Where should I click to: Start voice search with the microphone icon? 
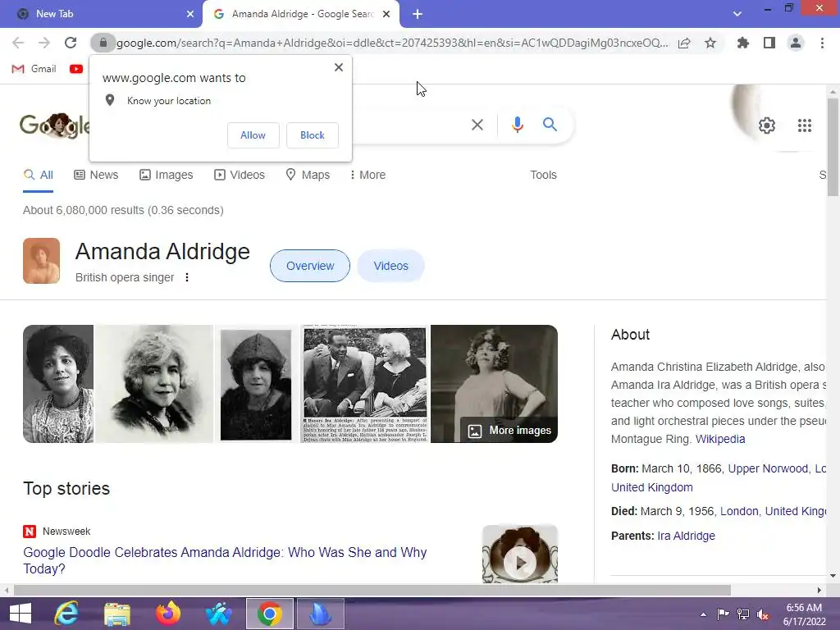coord(518,125)
